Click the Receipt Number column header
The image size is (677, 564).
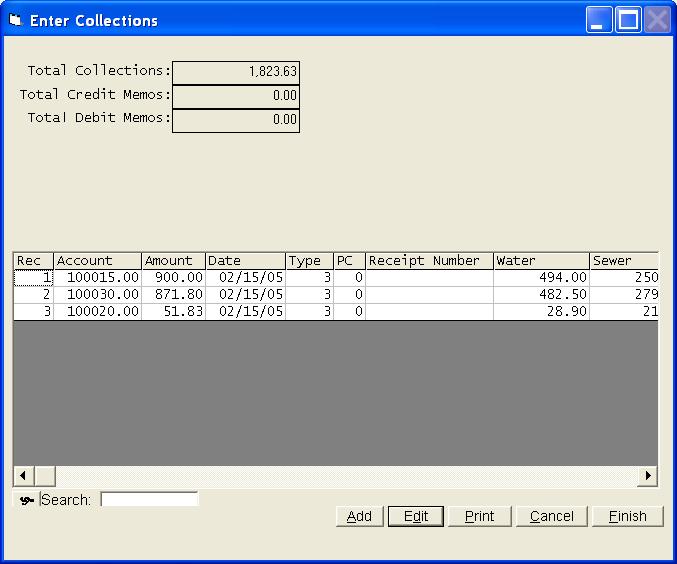[x=428, y=261]
